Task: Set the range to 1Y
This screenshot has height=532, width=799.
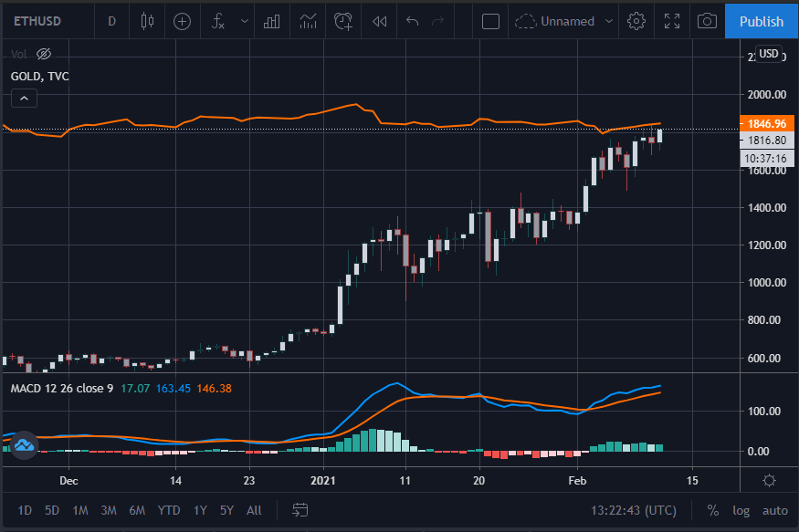Action: 200,510
